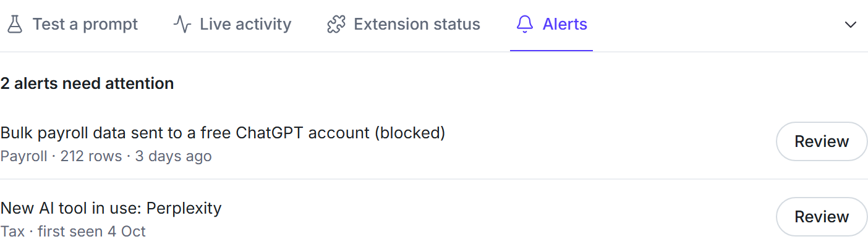Click the flask icon beside Test a prompt
This screenshot has width=868, height=247.
click(14, 25)
